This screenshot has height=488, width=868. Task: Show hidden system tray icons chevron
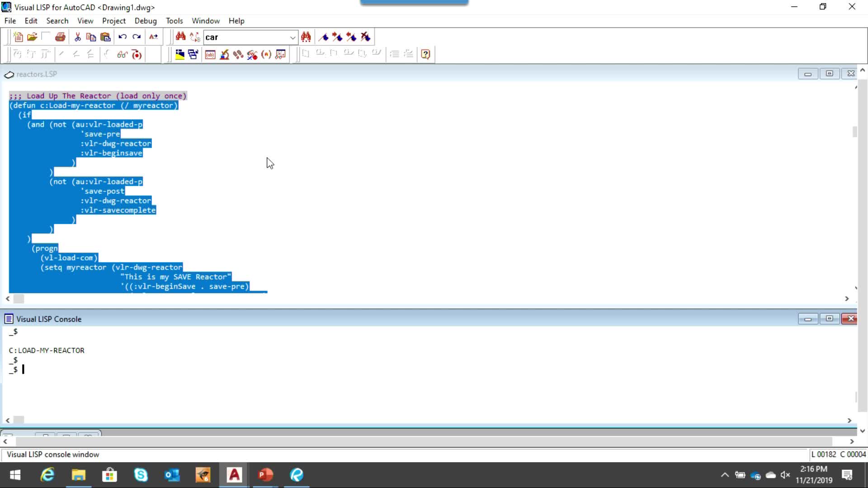coord(724,475)
